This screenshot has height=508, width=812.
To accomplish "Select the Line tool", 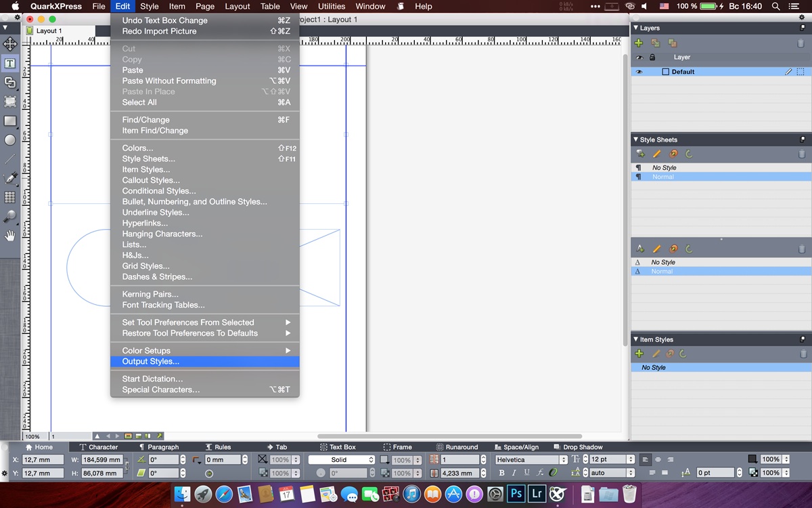I will pyautogui.click(x=10, y=159).
